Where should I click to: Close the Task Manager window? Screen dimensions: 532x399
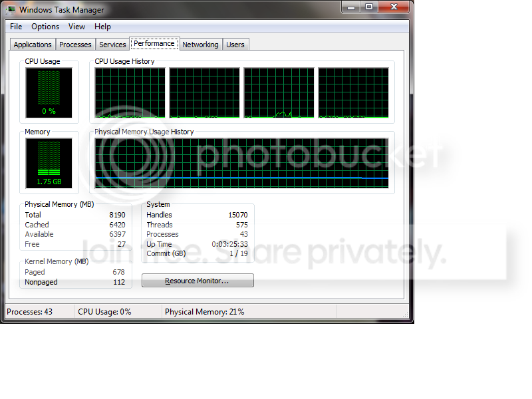coord(394,7)
